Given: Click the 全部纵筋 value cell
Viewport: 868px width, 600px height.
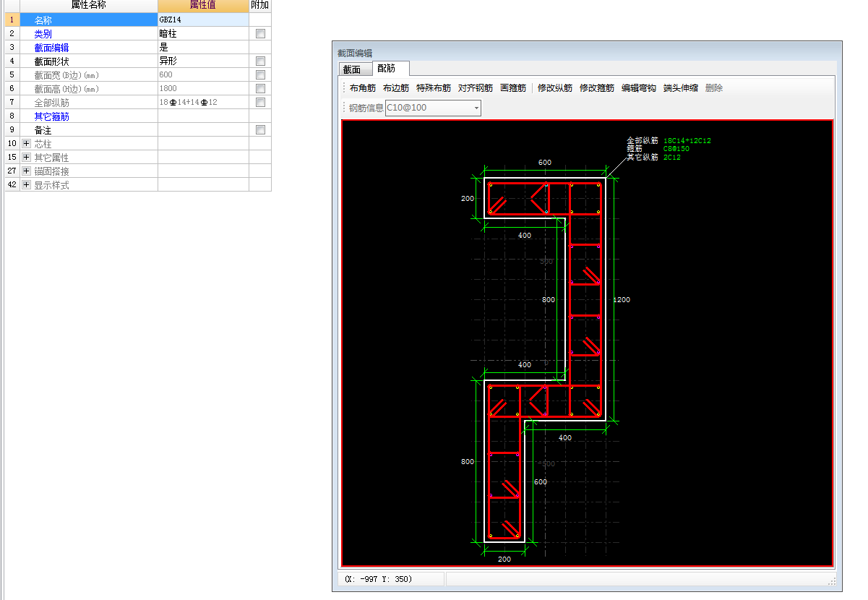Looking at the screenshot, I should (x=203, y=102).
